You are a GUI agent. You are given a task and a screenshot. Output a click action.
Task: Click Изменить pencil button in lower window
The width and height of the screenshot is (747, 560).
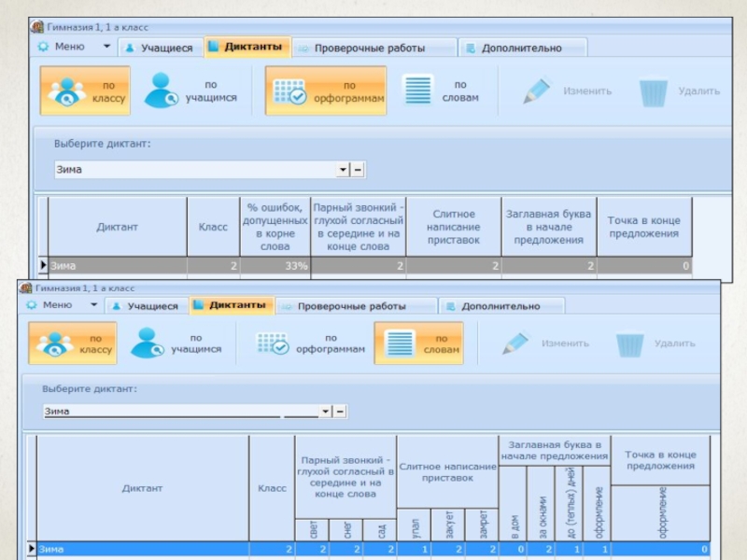(x=545, y=343)
